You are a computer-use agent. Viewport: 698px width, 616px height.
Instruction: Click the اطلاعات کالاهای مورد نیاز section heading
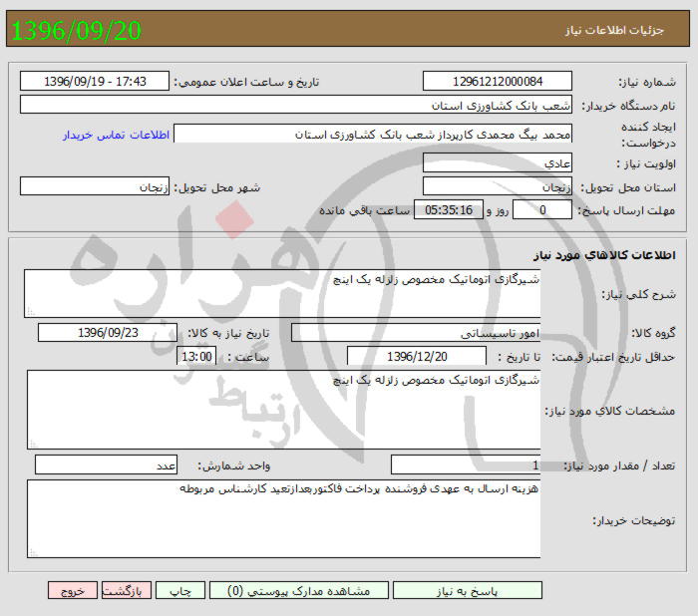pos(604,255)
